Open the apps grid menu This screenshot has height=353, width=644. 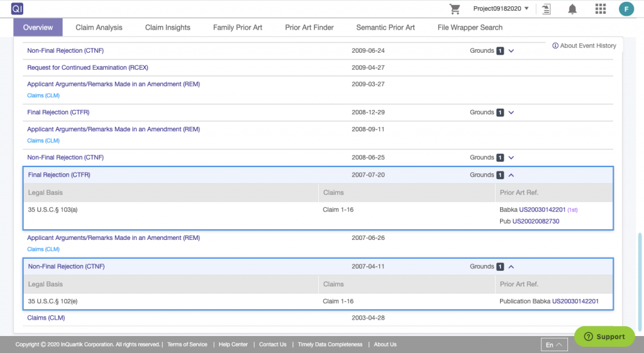600,9
